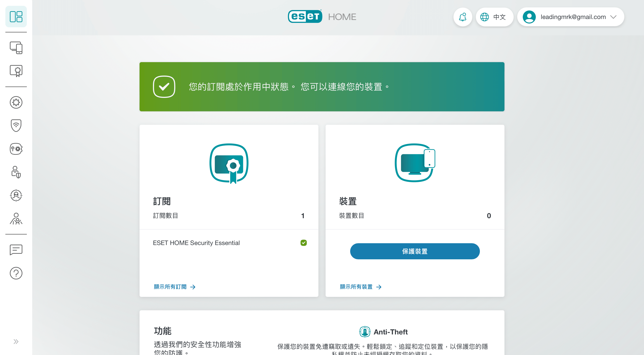Click the 功能 section heading
Screen dimensions: 644x355
tap(163, 331)
